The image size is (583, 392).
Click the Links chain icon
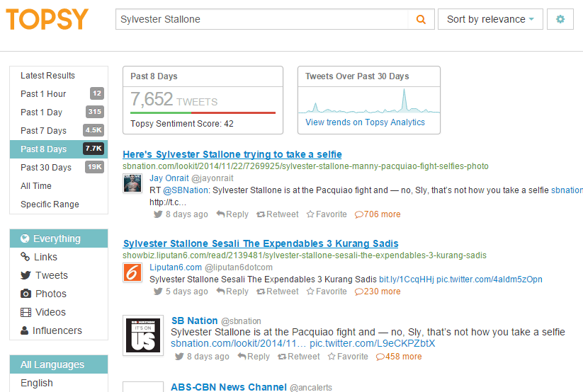point(25,257)
